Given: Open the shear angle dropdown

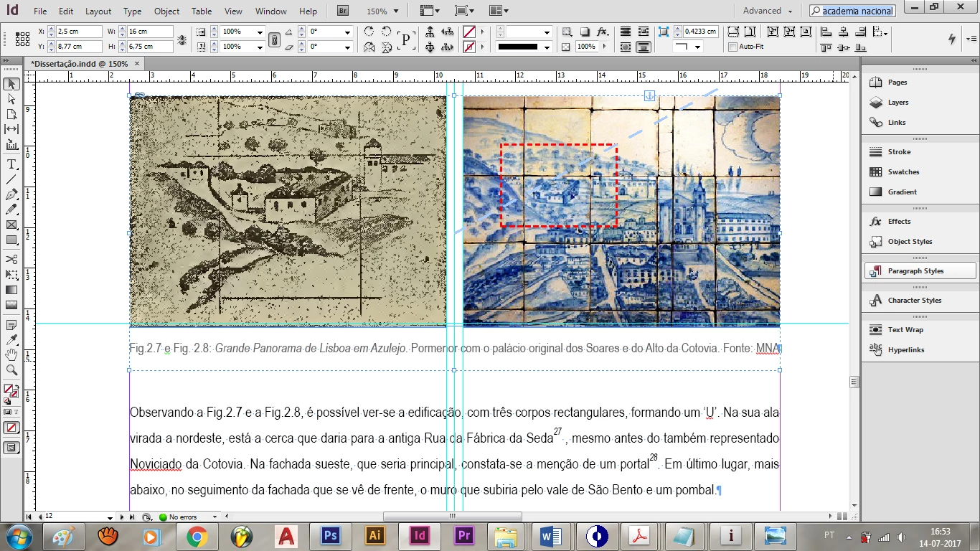Looking at the screenshot, I should (348, 47).
